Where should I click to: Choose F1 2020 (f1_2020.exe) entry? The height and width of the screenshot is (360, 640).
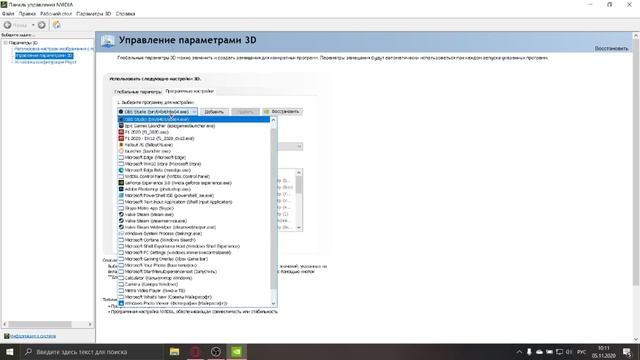pyautogui.click(x=194, y=132)
